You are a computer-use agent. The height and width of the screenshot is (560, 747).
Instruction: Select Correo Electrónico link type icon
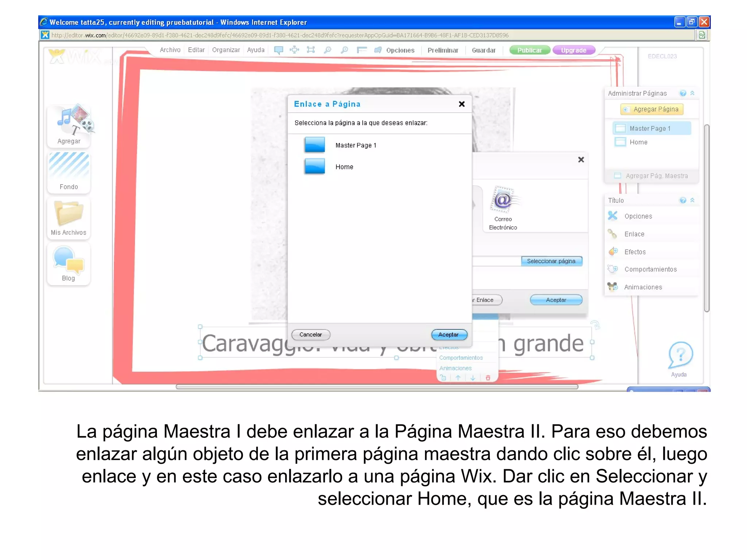click(503, 199)
